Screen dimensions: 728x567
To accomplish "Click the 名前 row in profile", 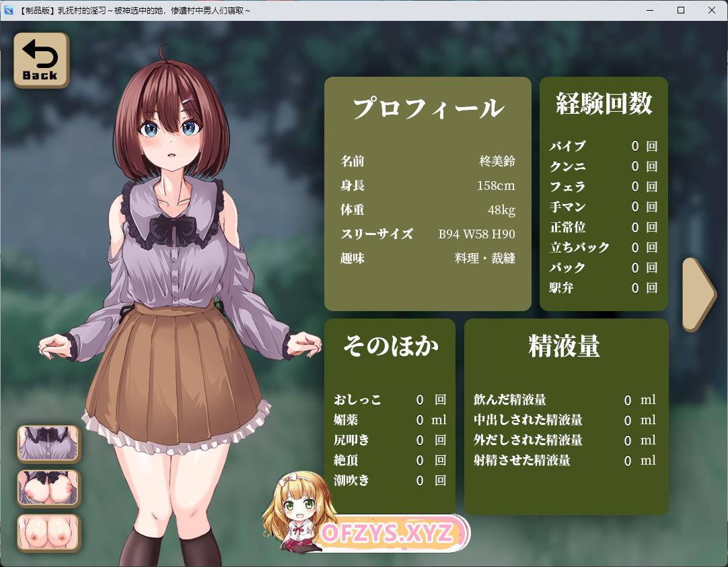I will (428, 162).
